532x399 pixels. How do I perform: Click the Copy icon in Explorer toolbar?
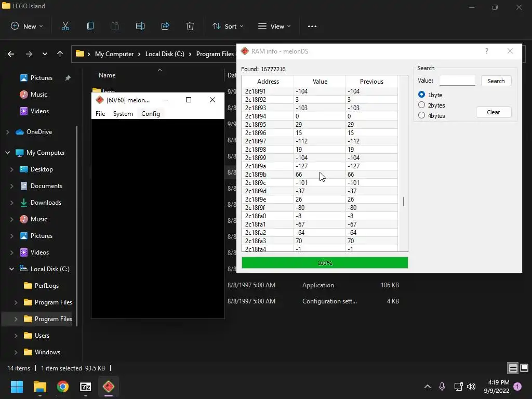pos(90,26)
